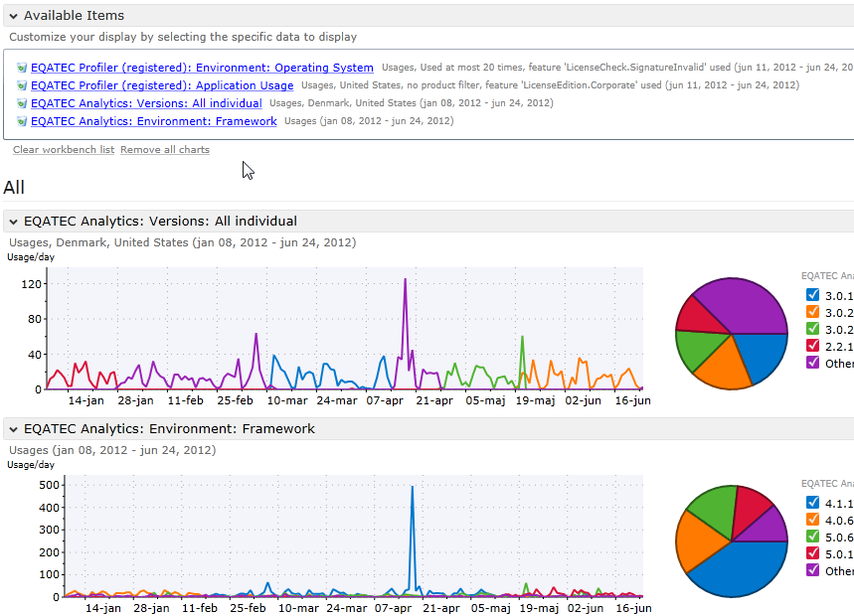Uncheck blue 3.0.1 series in Versions legend
Image resolution: width=854 pixels, height=616 pixels.
[812, 295]
